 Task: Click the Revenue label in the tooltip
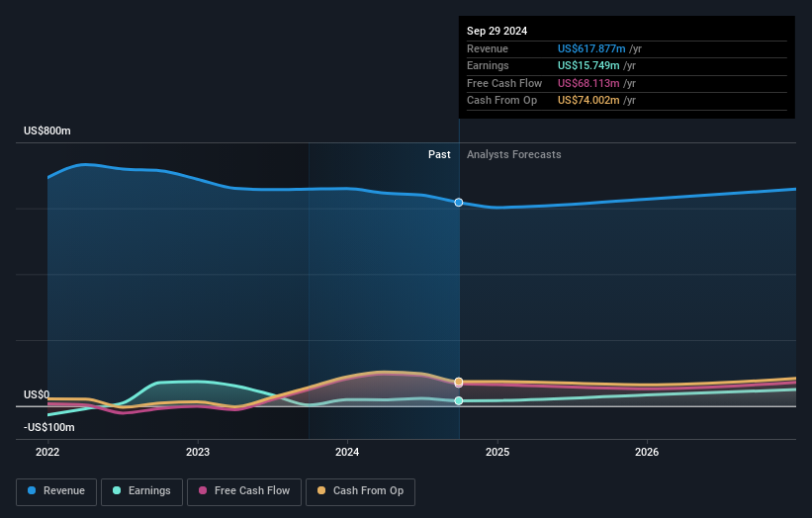tap(488, 48)
